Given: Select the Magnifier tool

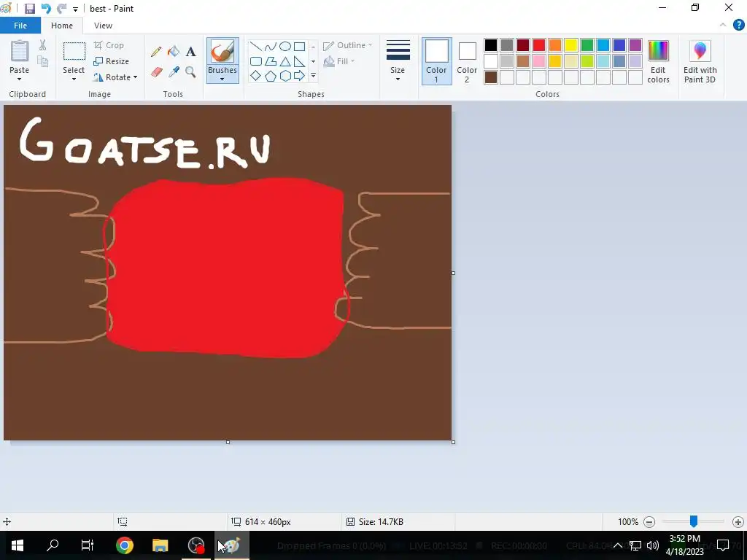Looking at the screenshot, I should point(190,72).
